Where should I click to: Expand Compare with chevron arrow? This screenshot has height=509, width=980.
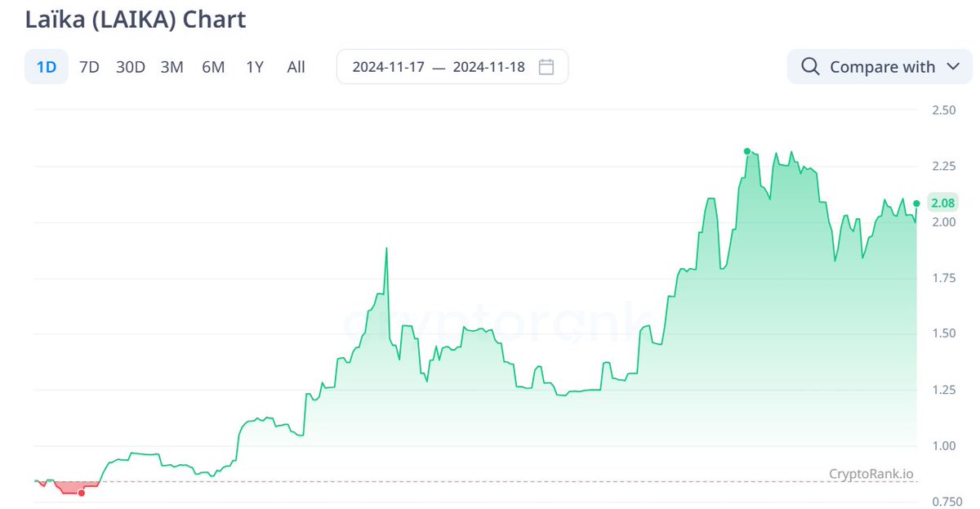pyautogui.click(x=953, y=67)
